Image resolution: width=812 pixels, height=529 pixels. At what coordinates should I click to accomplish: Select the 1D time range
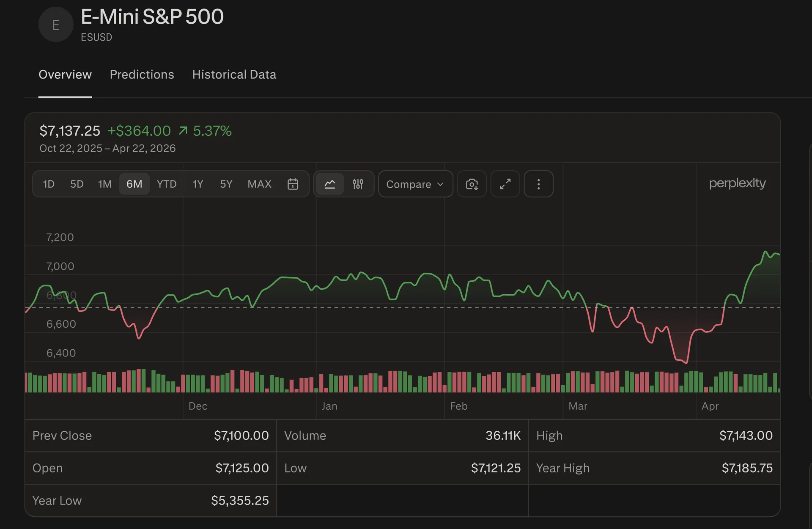coord(49,184)
